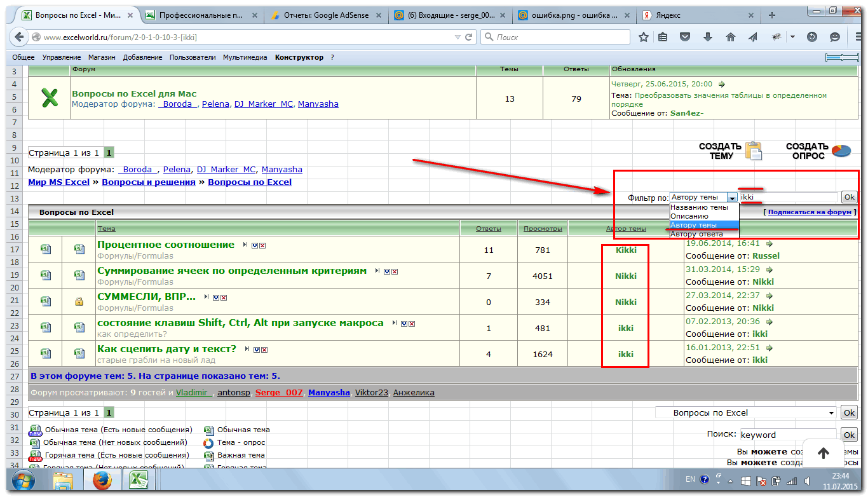Viewport: 868px width, 497px height.
Task: Open the topic Процентное соотношение
Action: (166, 245)
